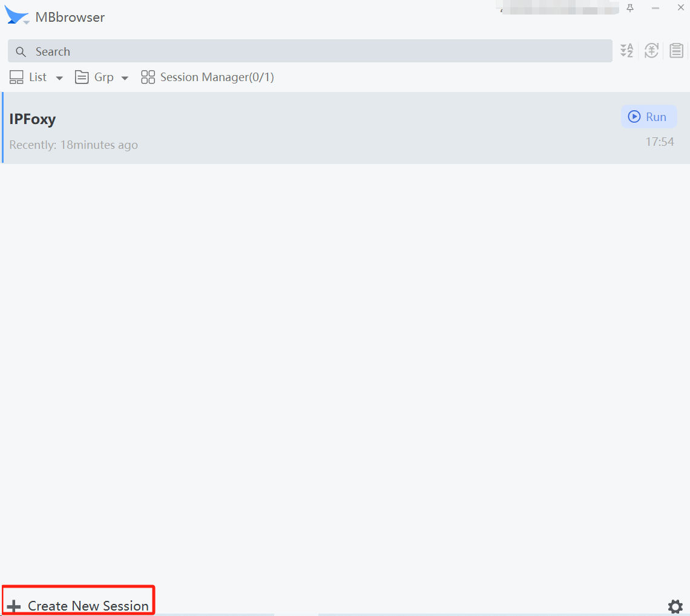Screen dimensions: 690x616
Task: Click the plus icon for new session
Action: pyautogui.click(x=13, y=605)
